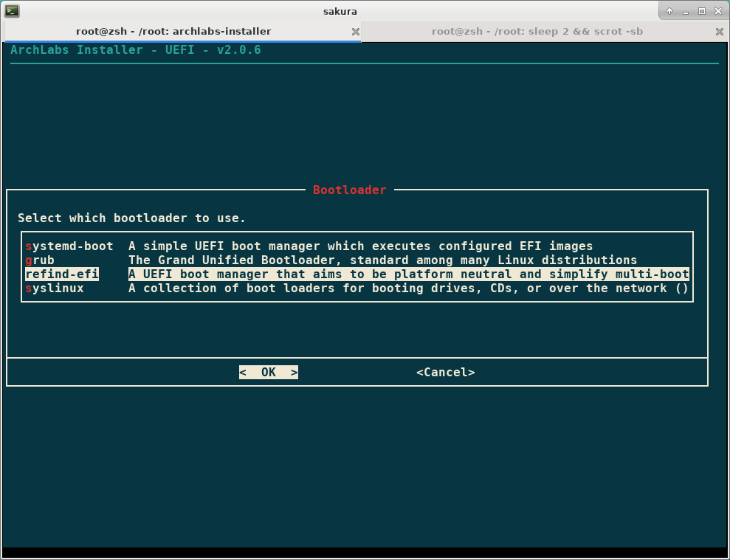Confirm with the OK button
Viewport: 730px width, 560px height.
point(269,372)
